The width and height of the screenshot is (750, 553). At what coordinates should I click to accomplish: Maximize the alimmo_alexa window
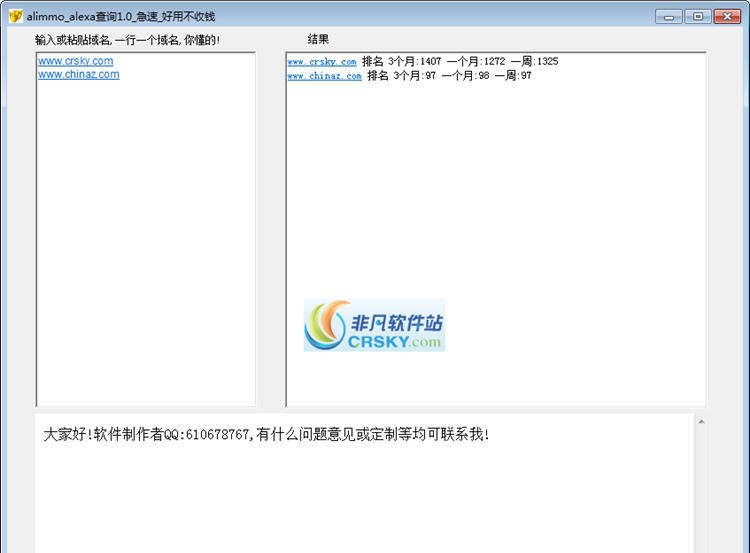pos(697,17)
